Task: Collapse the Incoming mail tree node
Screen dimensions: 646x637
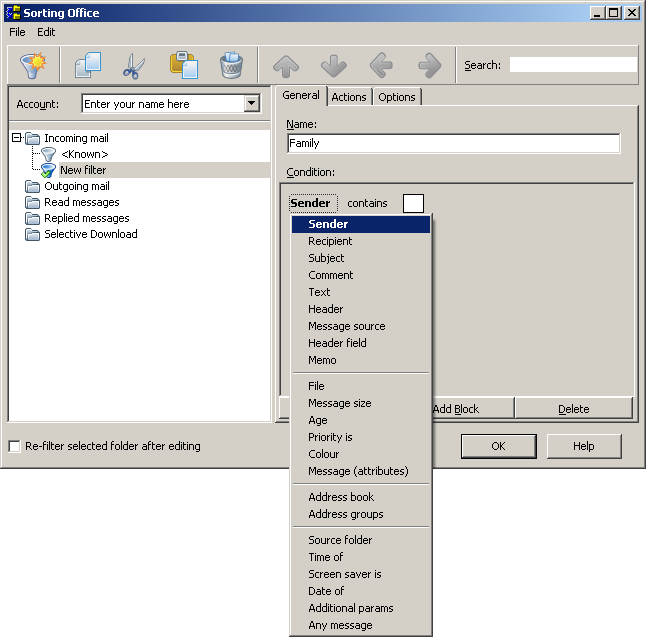Action: click(x=17, y=138)
